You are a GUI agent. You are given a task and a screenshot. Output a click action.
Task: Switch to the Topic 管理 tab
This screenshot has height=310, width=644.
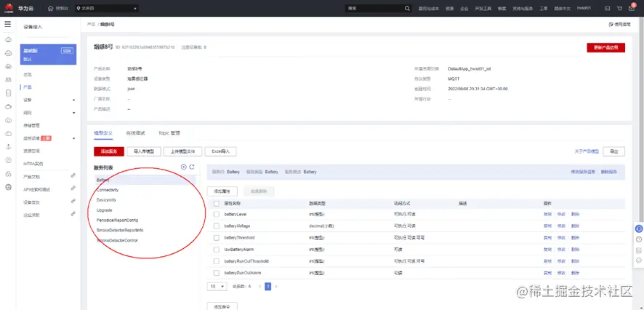(x=169, y=133)
